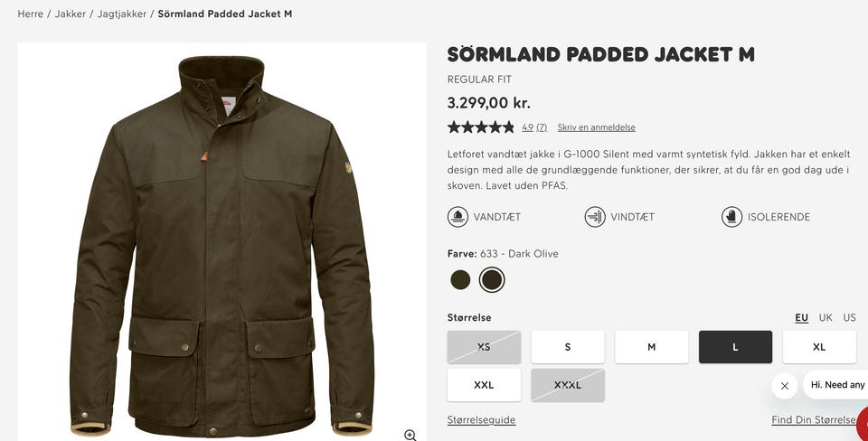Choose size XL
The image size is (868, 441).
[x=819, y=347]
